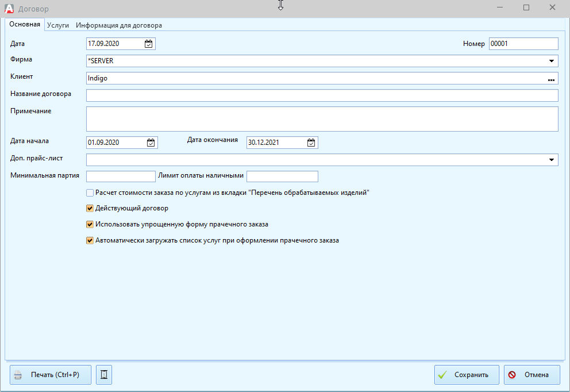
Task: Minimize the Договор window
Action: (x=500, y=7)
